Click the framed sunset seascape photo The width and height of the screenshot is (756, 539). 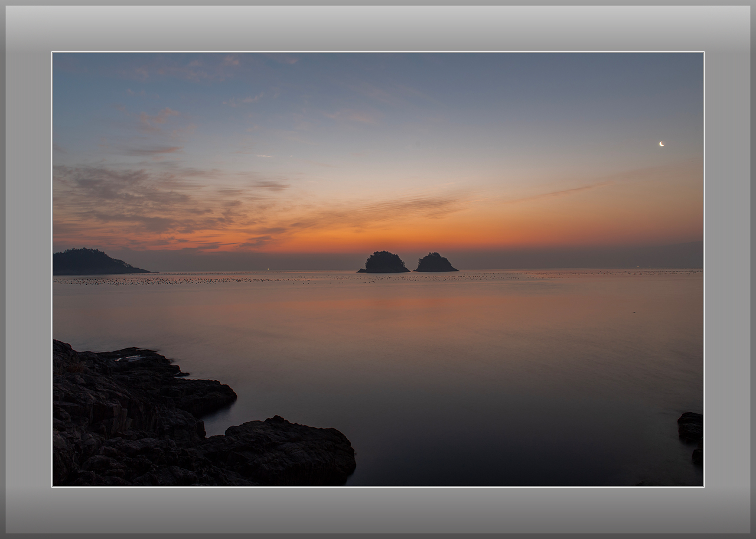click(x=378, y=269)
